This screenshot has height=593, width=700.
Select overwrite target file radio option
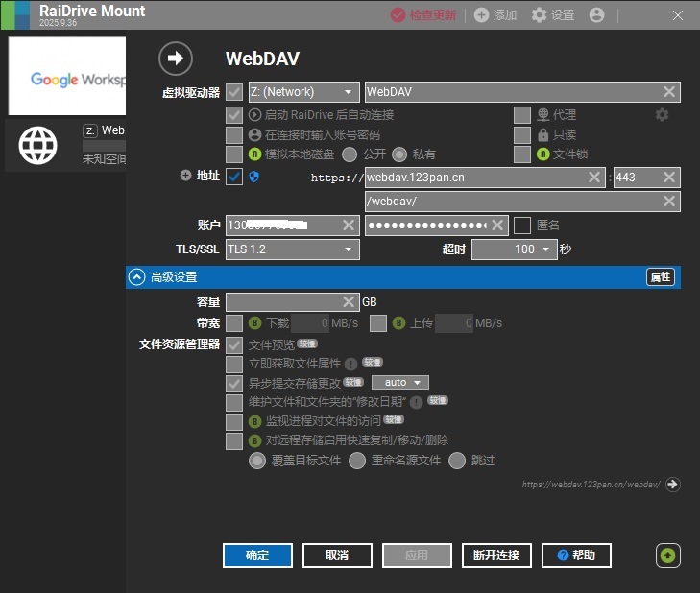pyautogui.click(x=257, y=461)
